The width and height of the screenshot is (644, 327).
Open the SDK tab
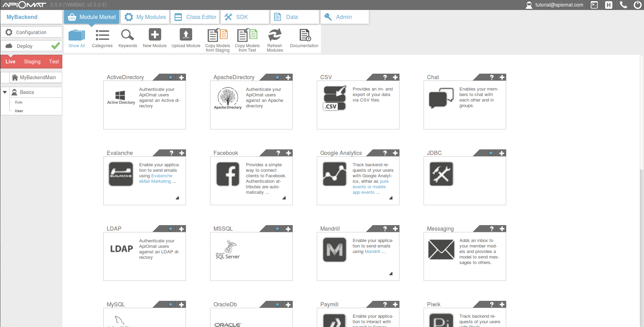[245, 17]
